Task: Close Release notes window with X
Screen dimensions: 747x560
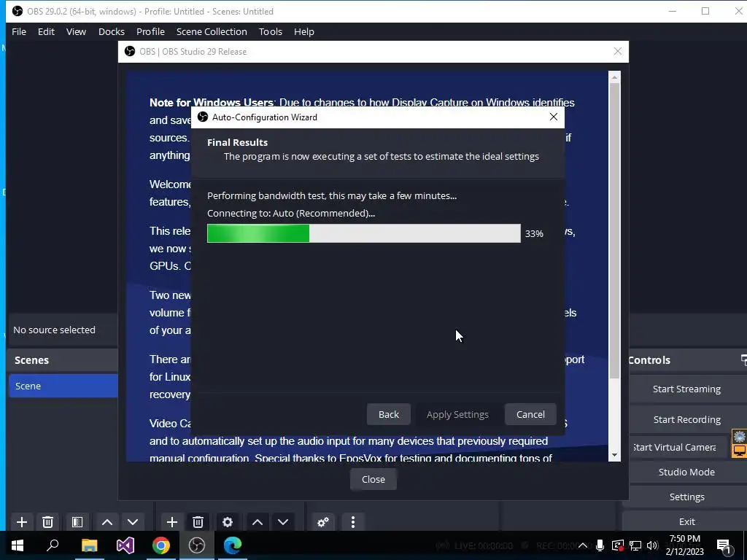Action: [x=617, y=52]
